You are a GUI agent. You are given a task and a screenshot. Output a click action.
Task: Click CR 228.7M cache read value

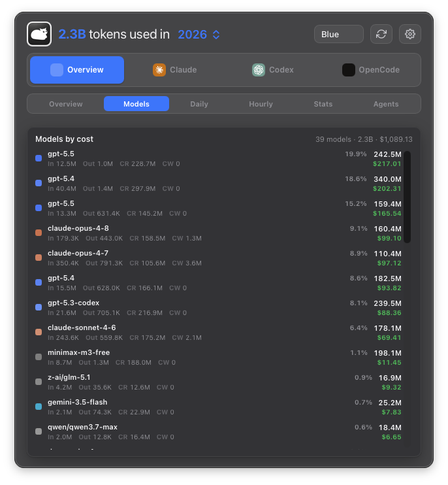[x=138, y=163]
